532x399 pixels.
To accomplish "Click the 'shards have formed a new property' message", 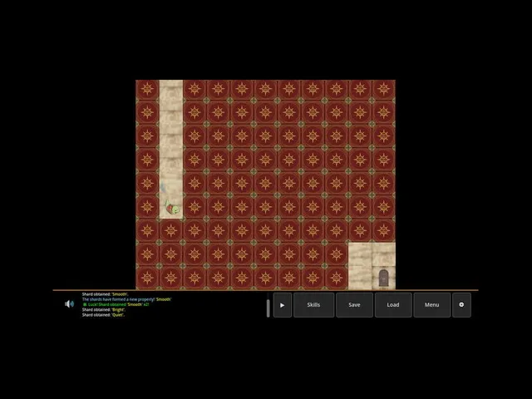I will (x=126, y=299).
